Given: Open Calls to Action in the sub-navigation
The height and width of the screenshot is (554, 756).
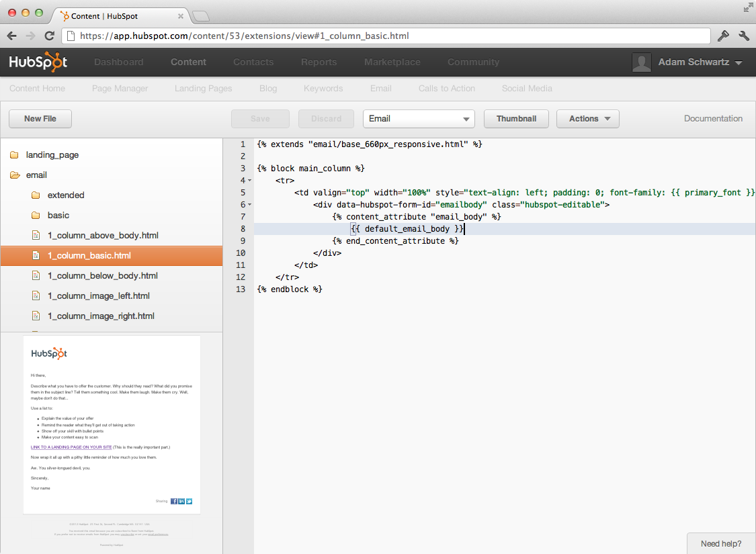Looking at the screenshot, I should coord(446,89).
